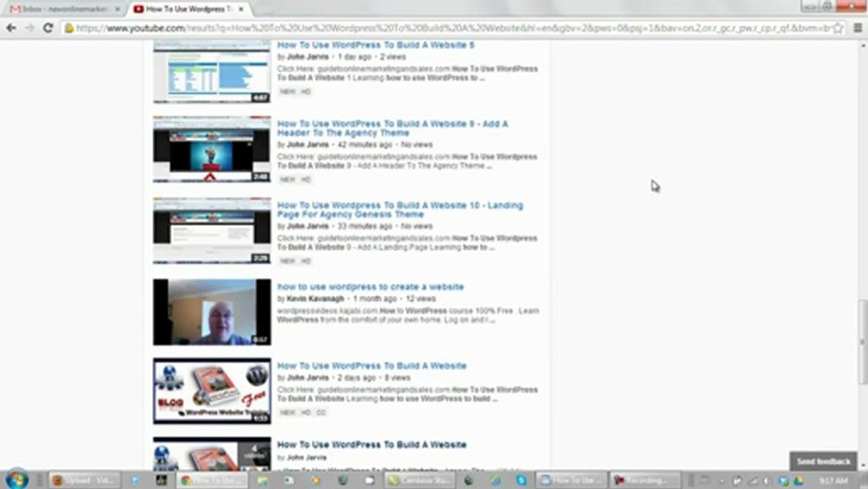Click the playlist thumbnail showing 4 videos
The width and height of the screenshot is (868, 489).
pyautogui.click(x=212, y=452)
